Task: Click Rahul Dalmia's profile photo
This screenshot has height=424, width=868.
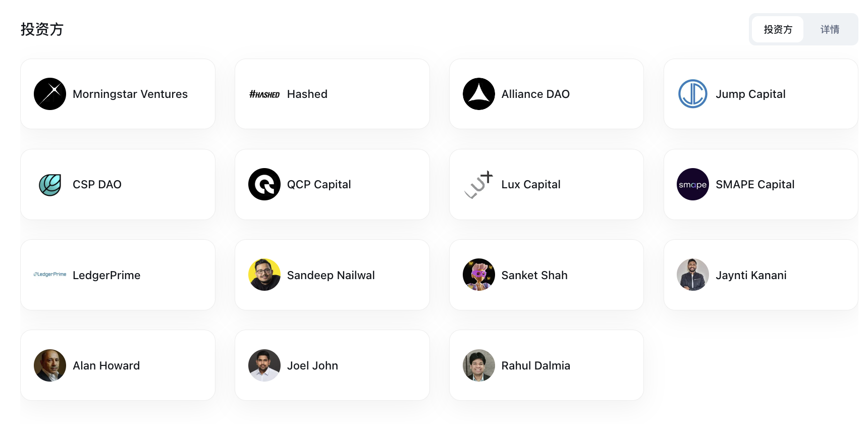Action: pyautogui.click(x=479, y=365)
